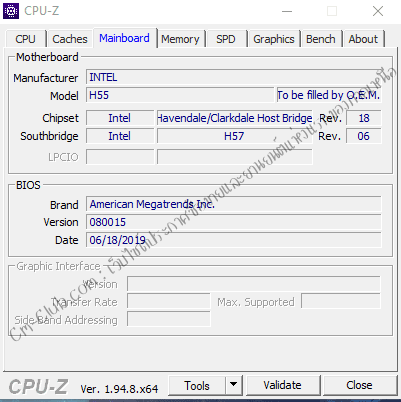The width and height of the screenshot is (401, 402).
Task: Click the Chipset vendor Intel field
Action: (x=120, y=118)
